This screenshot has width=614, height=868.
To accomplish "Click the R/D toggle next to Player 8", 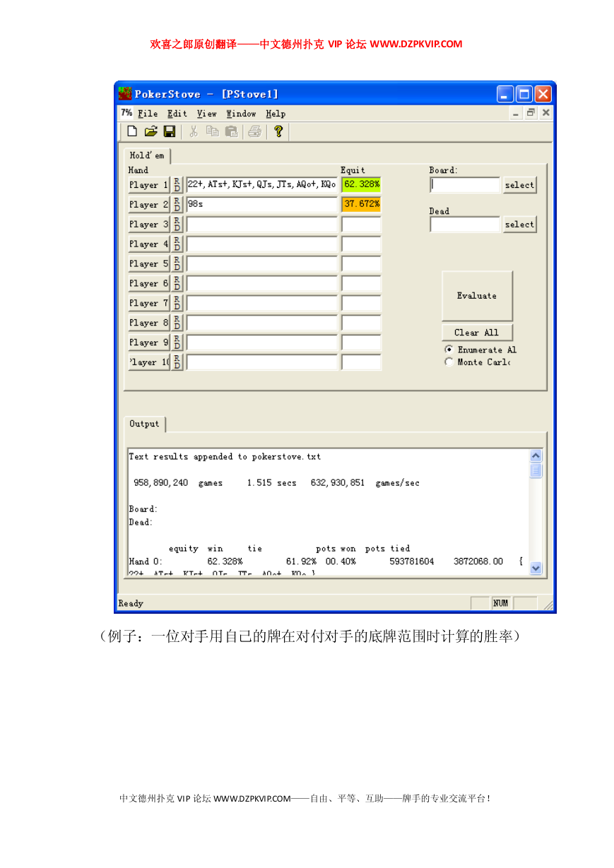I will pos(177,323).
